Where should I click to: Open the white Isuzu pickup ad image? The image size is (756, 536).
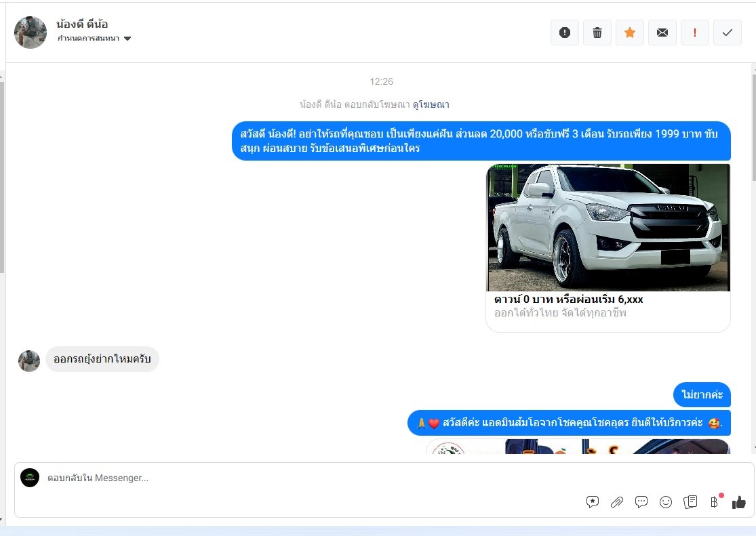click(x=608, y=228)
